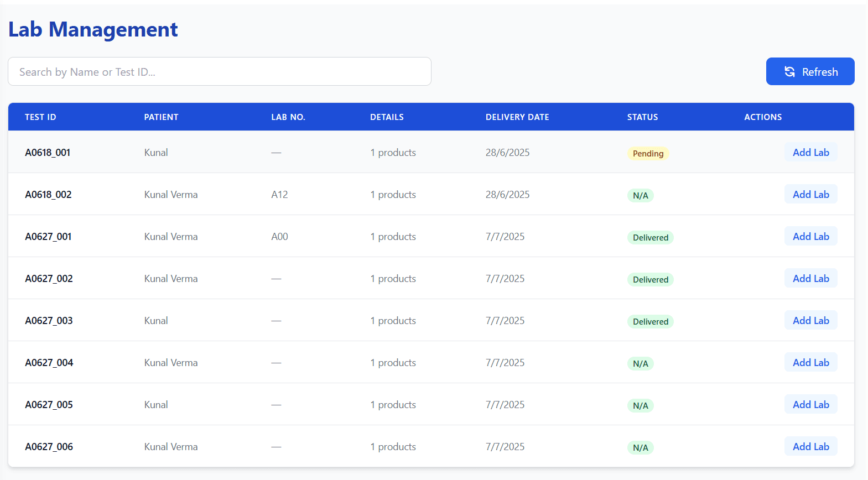The height and width of the screenshot is (480, 868).
Task: Click Add Lab for test A0618_001
Action: click(810, 153)
